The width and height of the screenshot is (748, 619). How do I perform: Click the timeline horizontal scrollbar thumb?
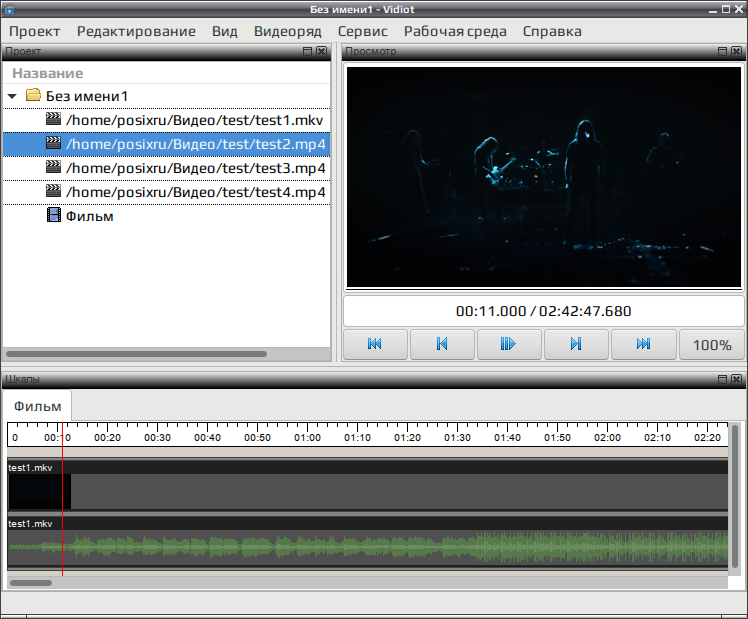coord(31,583)
